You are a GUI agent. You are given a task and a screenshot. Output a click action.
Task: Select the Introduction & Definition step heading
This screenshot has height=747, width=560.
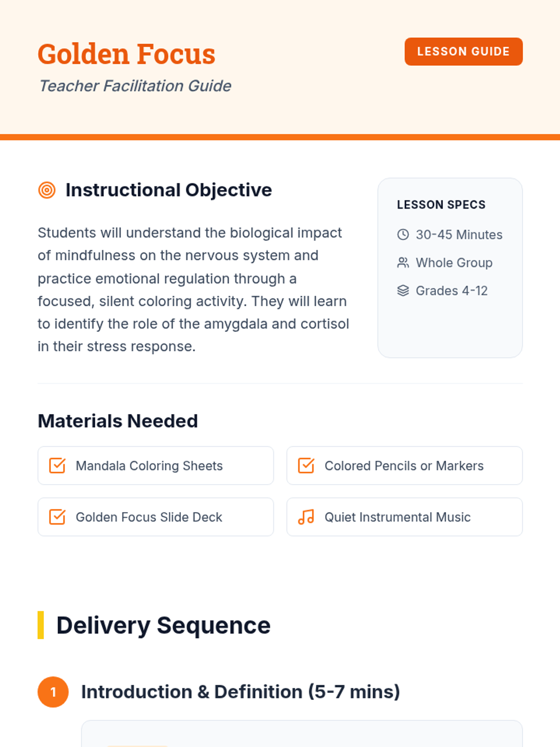pos(241,692)
